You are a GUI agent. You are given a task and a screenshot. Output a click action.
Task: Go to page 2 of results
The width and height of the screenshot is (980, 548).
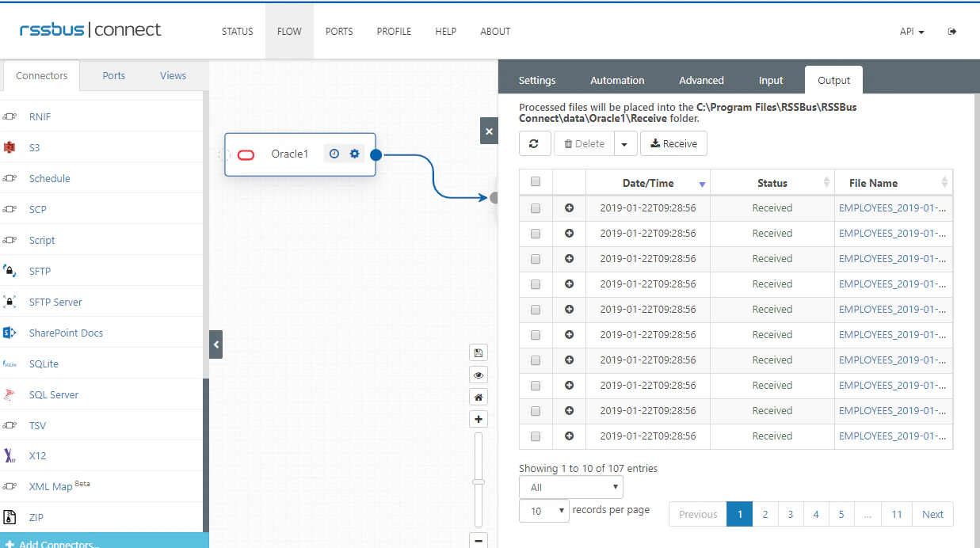pos(765,514)
